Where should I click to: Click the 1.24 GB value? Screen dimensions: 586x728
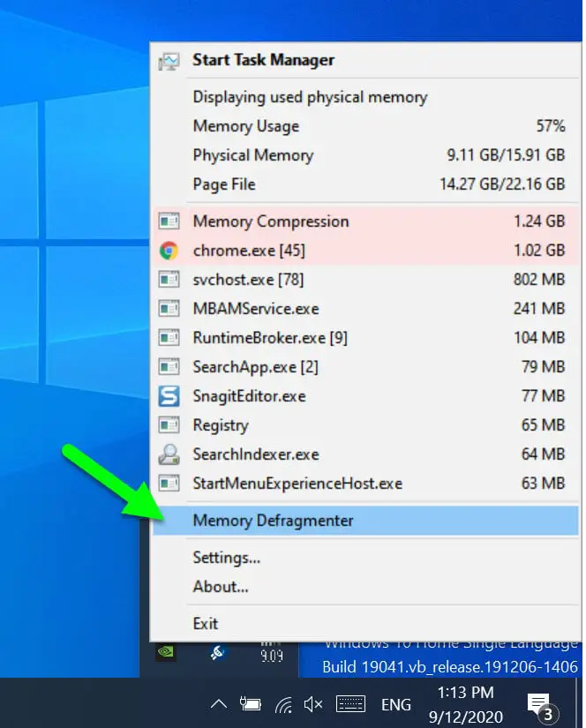[539, 221]
